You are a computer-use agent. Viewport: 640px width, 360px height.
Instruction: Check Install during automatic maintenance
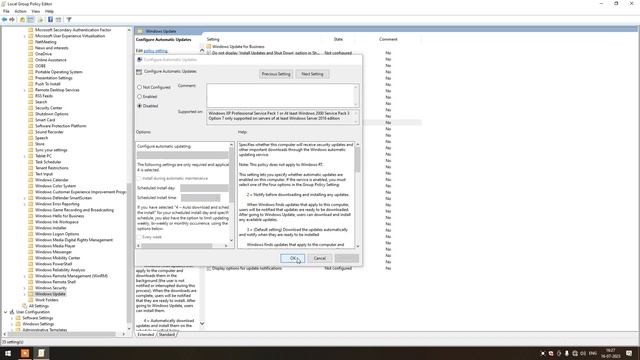tap(139, 178)
